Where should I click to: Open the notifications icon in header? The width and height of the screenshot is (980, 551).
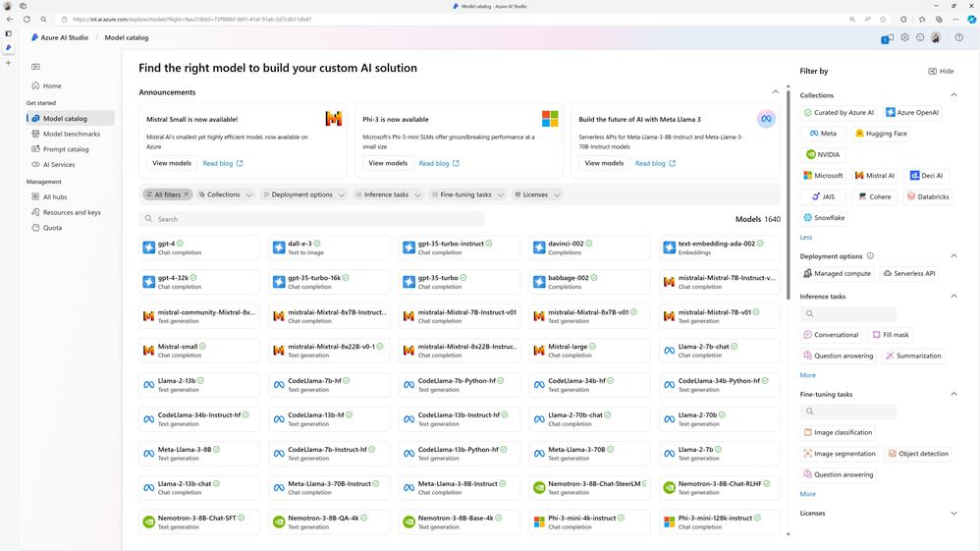(887, 38)
